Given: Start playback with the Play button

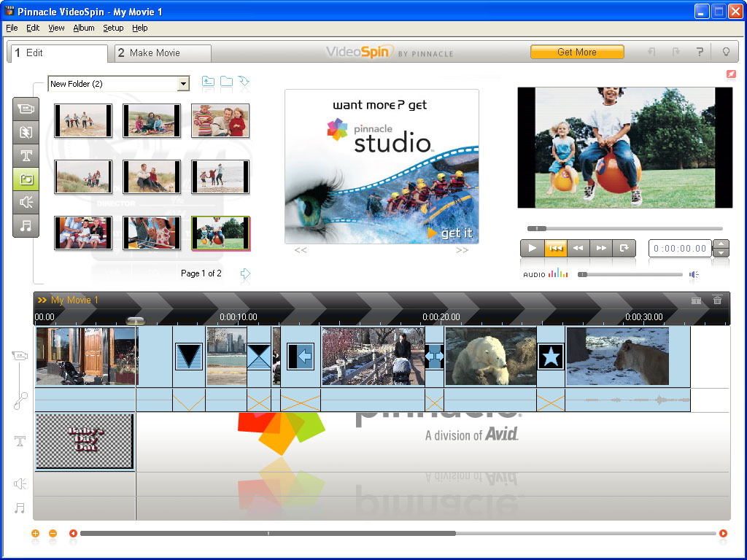Looking at the screenshot, I should pyautogui.click(x=532, y=248).
